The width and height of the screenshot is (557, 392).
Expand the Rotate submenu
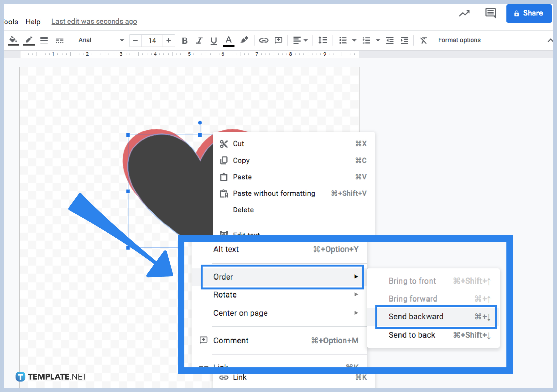(280, 295)
